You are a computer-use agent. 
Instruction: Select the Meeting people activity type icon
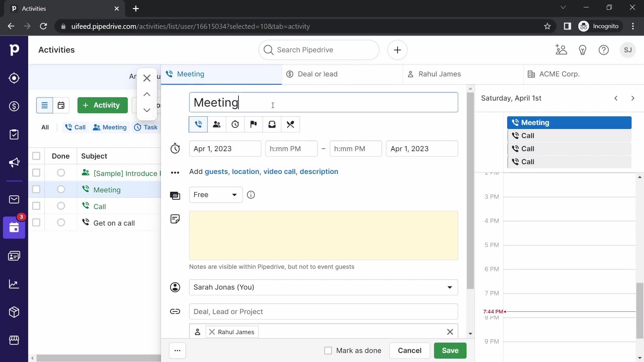tap(217, 124)
